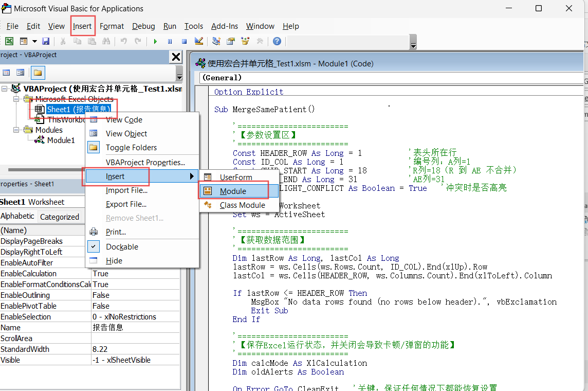Click View Object icon in Project pane
The width and height of the screenshot is (588, 391).
(x=21, y=73)
